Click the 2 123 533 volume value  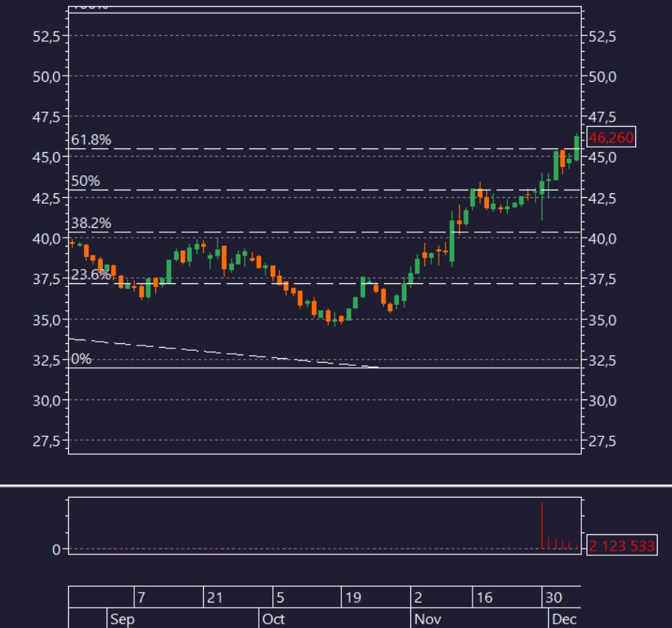pyautogui.click(x=622, y=546)
